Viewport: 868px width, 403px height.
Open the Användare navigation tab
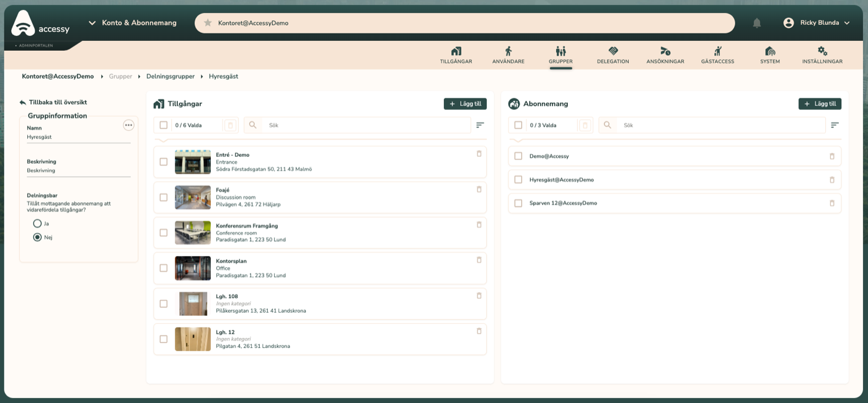[508, 55]
